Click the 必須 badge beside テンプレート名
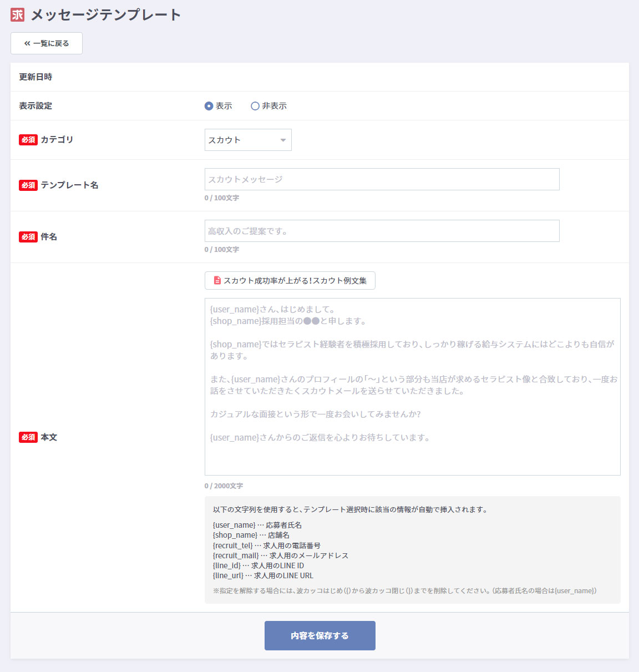 coord(28,185)
